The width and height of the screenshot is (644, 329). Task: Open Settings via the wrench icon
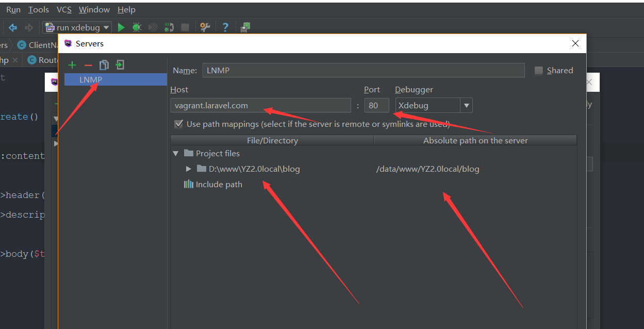pyautogui.click(x=205, y=27)
